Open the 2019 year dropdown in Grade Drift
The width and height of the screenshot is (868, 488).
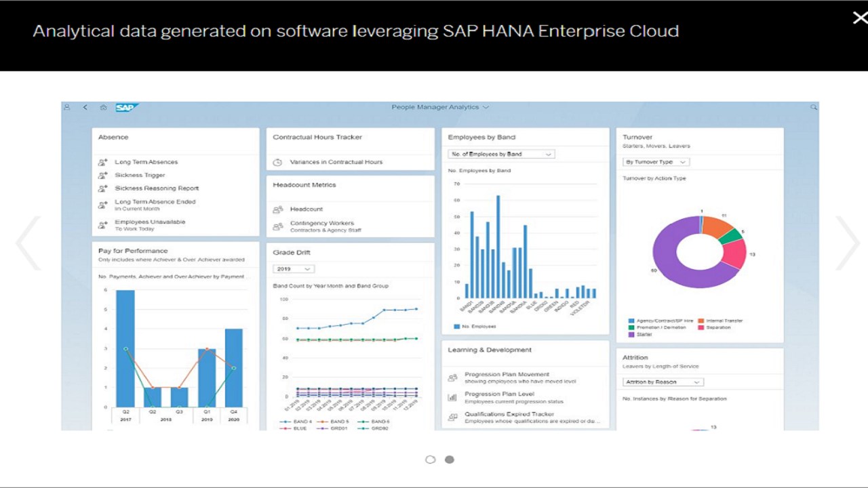294,269
